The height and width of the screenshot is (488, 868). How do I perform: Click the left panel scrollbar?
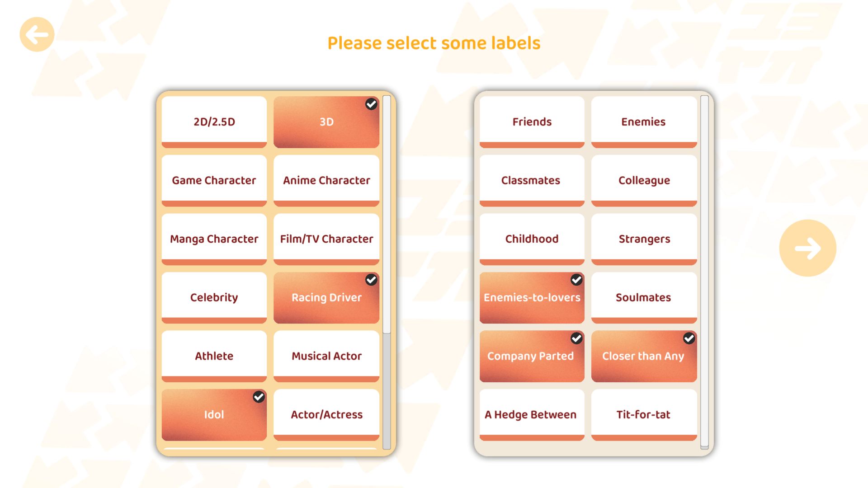click(x=387, y=215)
